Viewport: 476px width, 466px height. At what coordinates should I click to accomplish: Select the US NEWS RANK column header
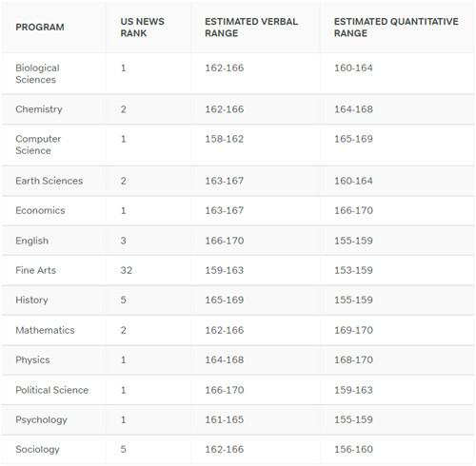[x=142, y=28]
